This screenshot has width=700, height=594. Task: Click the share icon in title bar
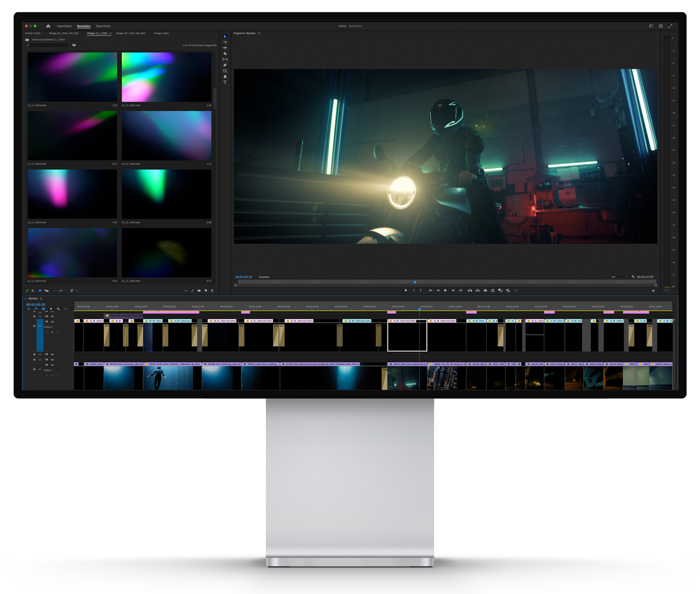[661, 26]
